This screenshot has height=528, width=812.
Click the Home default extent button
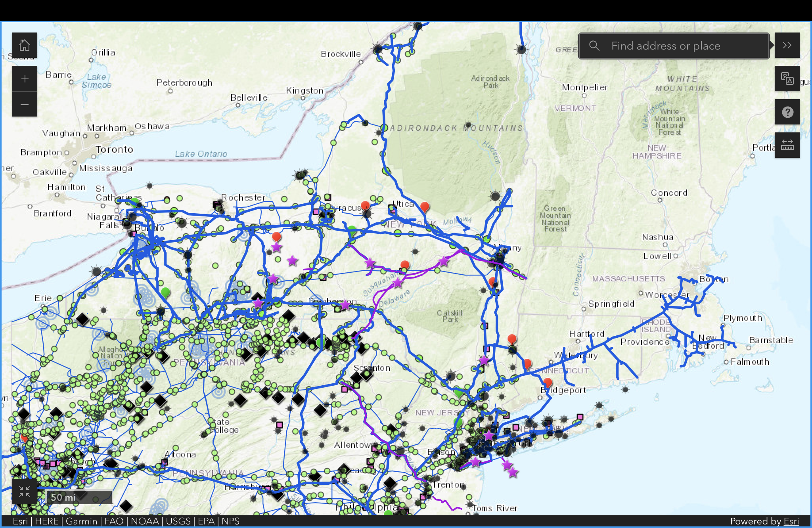[x=25, y=45]
